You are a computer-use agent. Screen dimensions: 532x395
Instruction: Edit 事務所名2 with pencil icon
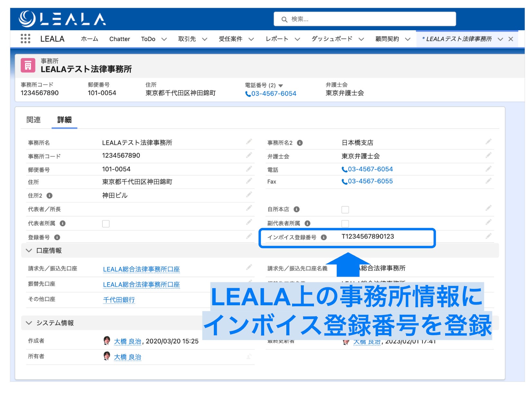489,142
